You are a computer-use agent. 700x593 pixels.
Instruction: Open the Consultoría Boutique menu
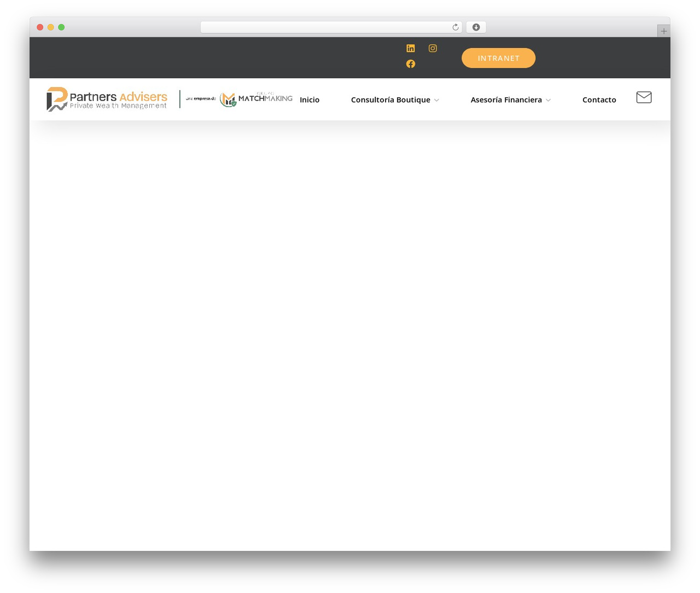(390, 100)
